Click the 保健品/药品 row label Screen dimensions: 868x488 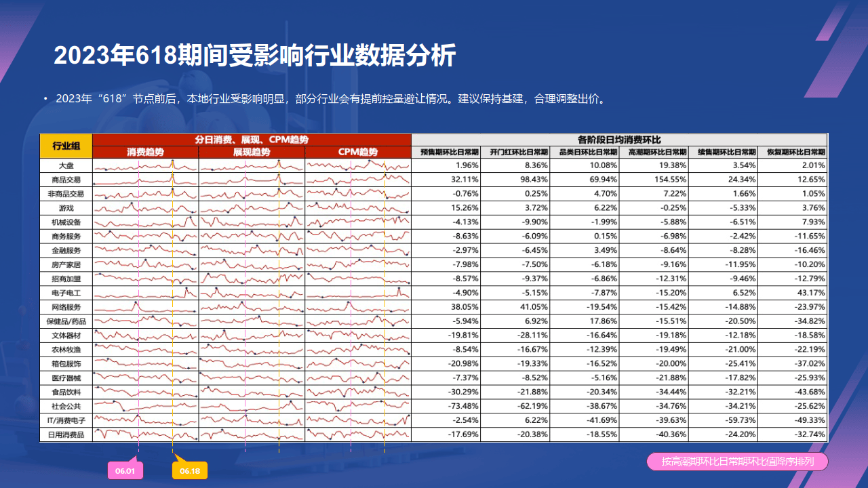(x=66, y=321)
